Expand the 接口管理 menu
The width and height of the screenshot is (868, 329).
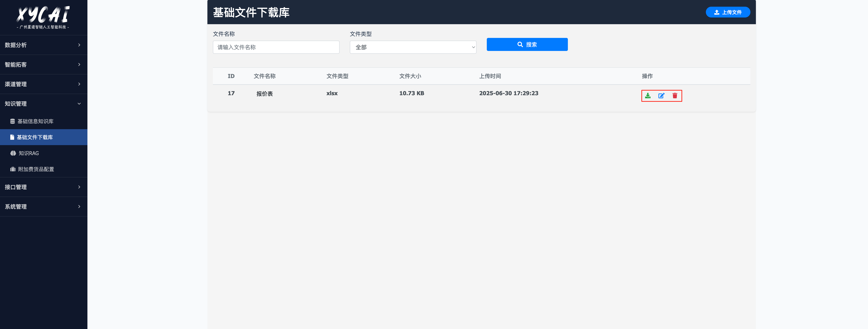(x=44, y=187)
